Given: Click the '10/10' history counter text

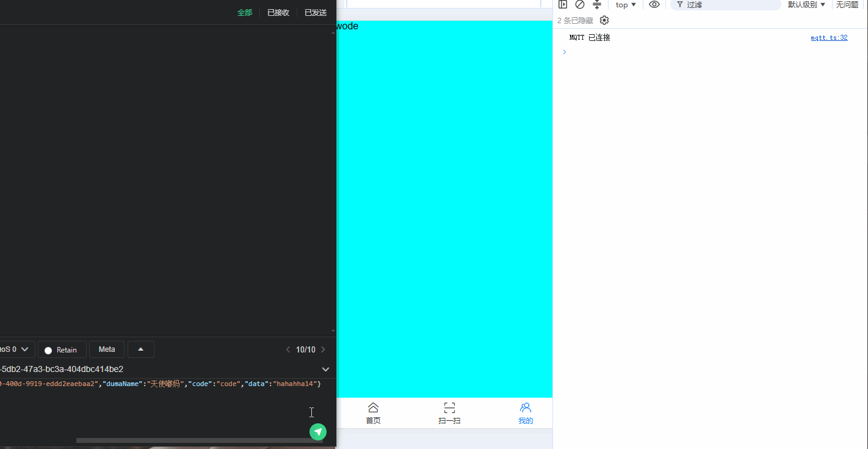Looking at the screenshot, I should point(306,349).
